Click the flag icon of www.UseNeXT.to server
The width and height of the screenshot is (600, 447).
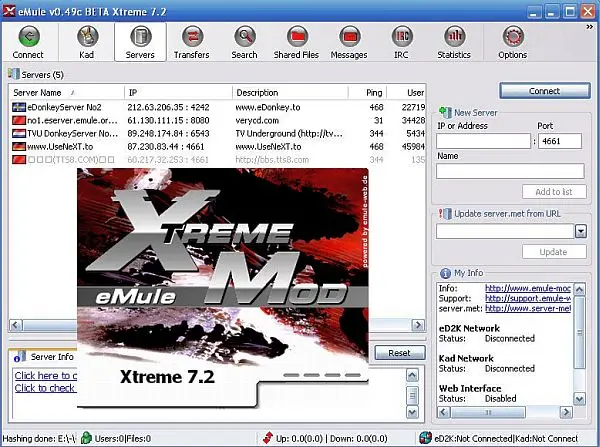(x=19, y=147)
